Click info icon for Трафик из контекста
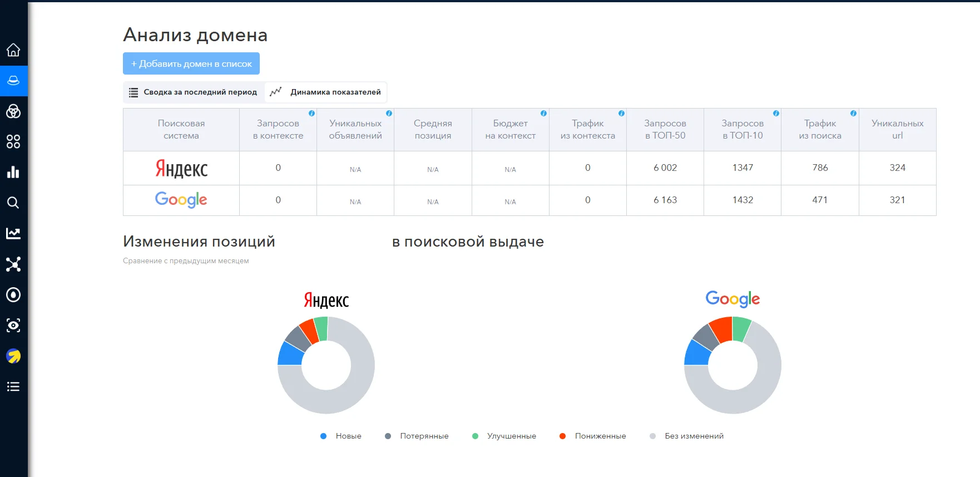Viewport: 980px width, 477px height. pos(621,113)
